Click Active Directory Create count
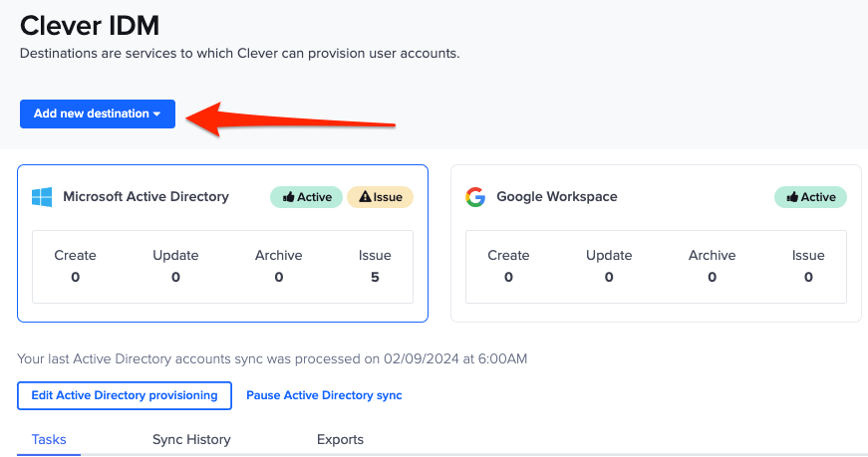The height and width of the screenshot is (457, 868). point(75,277)
